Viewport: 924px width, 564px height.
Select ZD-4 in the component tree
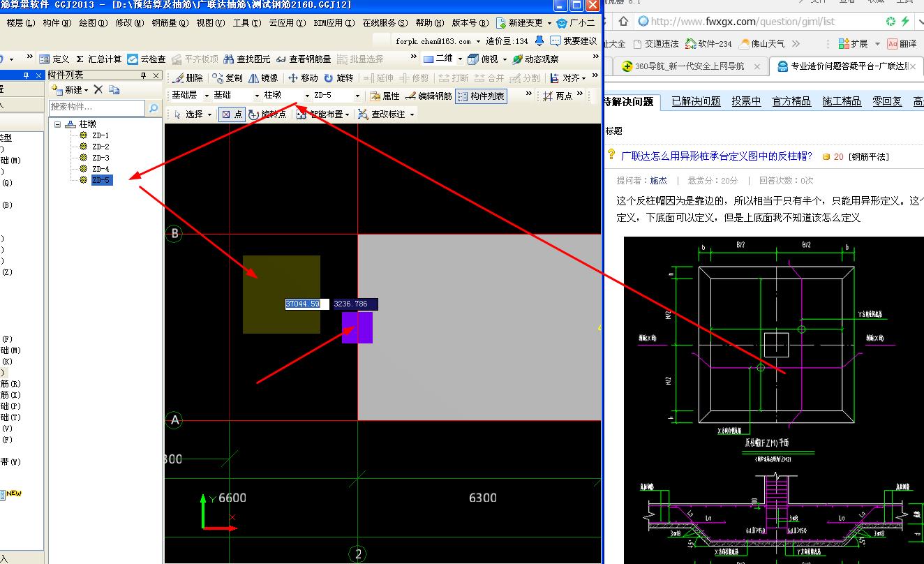click(100, 169)
